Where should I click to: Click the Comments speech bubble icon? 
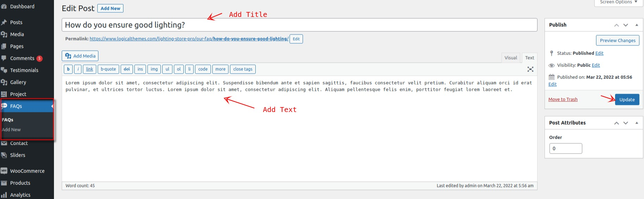pos(4,58)
